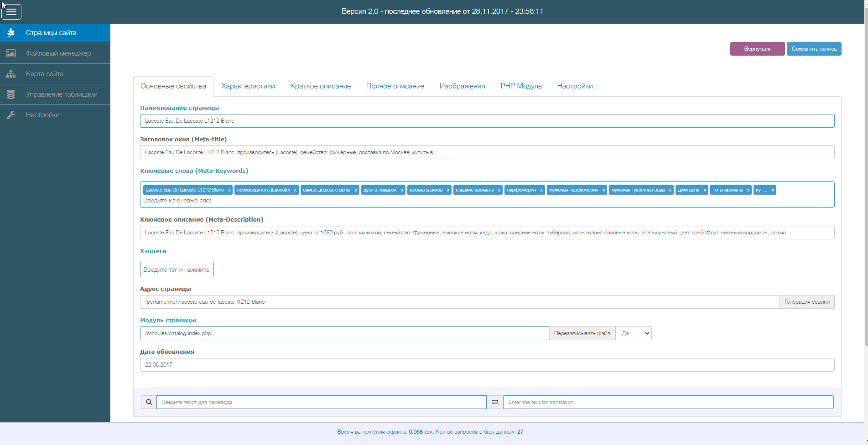Click the Генерация ссылки button
868x445 pixels.
pyautogui.click(x=807, y=302)
